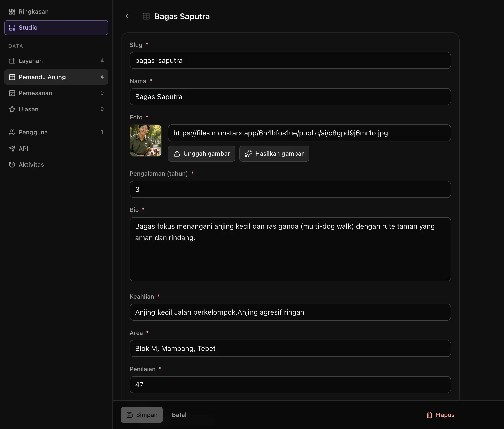Open the Studio section
Screen dimensions: 504x429
click(56, 28)
